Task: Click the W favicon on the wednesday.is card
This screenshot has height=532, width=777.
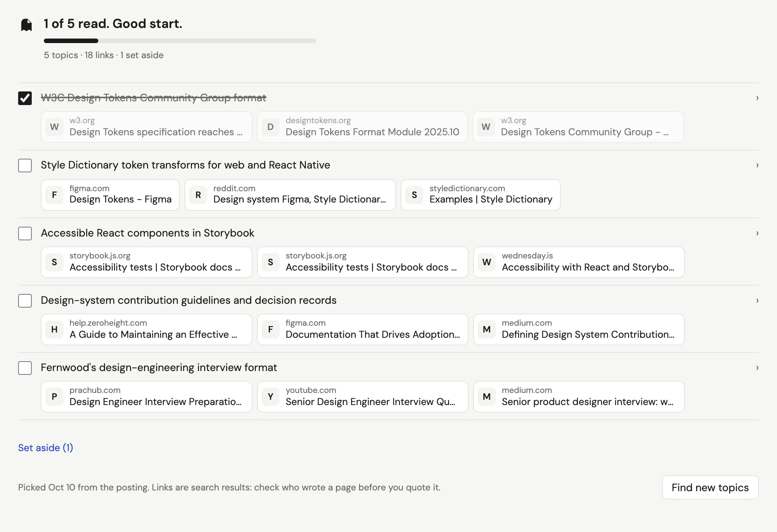Action: pos(487,262)
